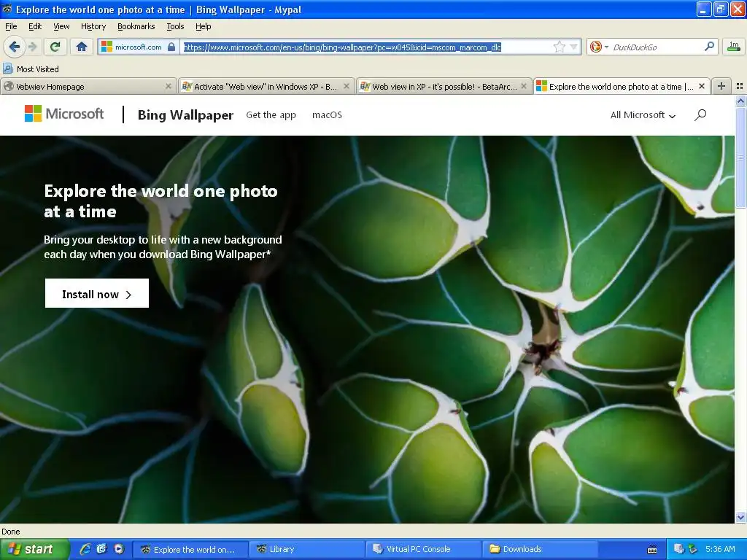Open the Edit menu
This screenshot has height=560, width=747.
[35, 26]
